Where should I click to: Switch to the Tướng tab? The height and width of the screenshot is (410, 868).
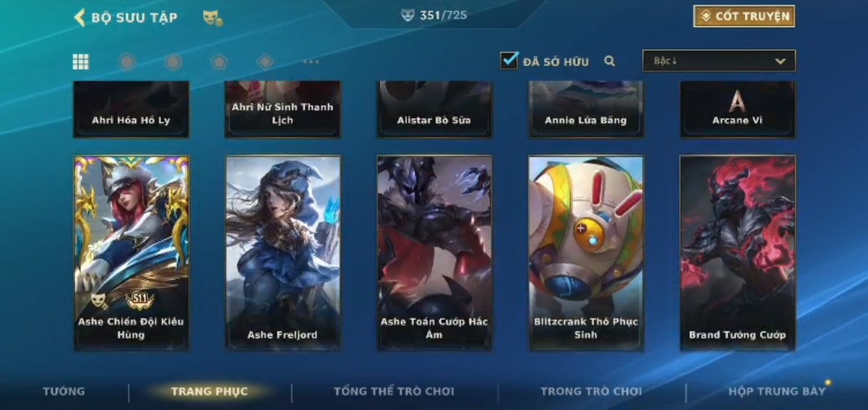[64, 391]
